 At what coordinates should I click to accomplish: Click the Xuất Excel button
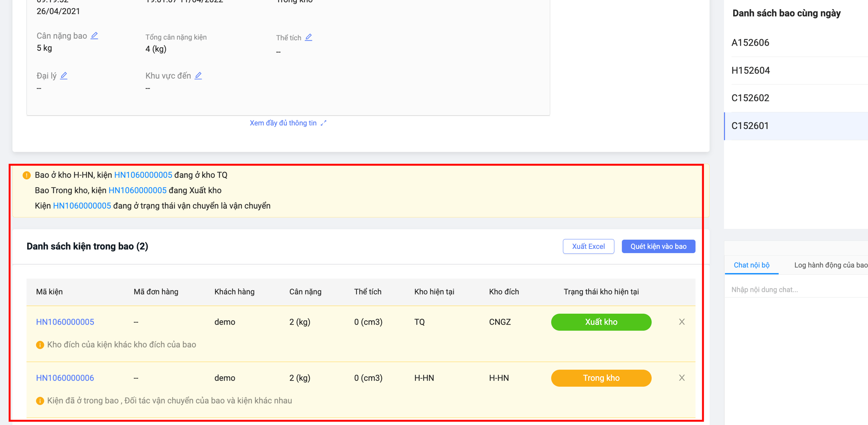pos(588,246)
